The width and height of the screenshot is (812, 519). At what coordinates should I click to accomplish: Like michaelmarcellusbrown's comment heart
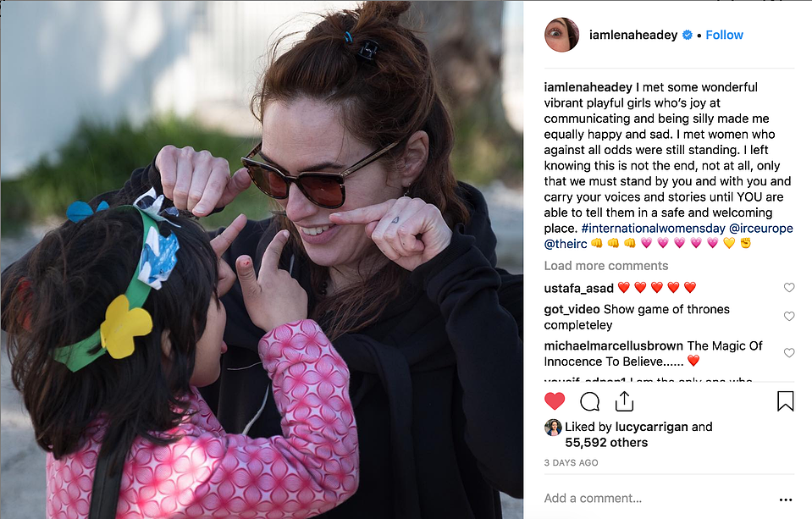point(788,353)
